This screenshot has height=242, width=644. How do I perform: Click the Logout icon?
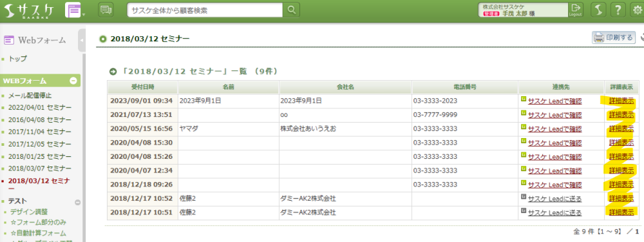575,10
